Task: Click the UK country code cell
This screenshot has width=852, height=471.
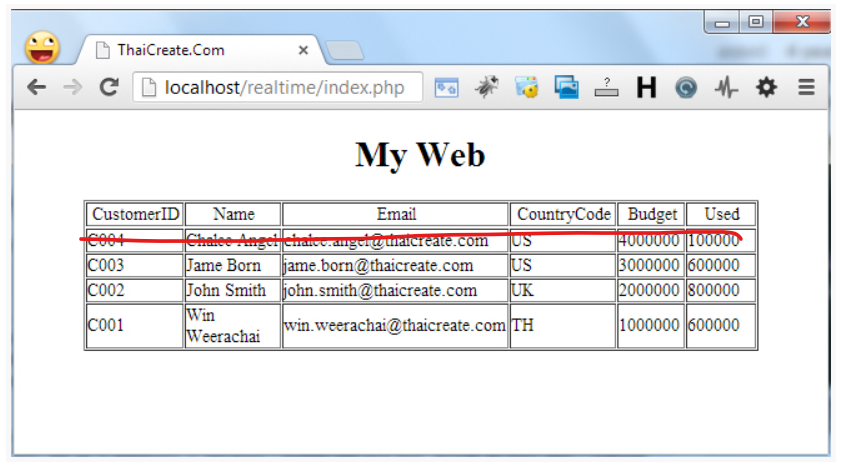Action: pos(563,291)
